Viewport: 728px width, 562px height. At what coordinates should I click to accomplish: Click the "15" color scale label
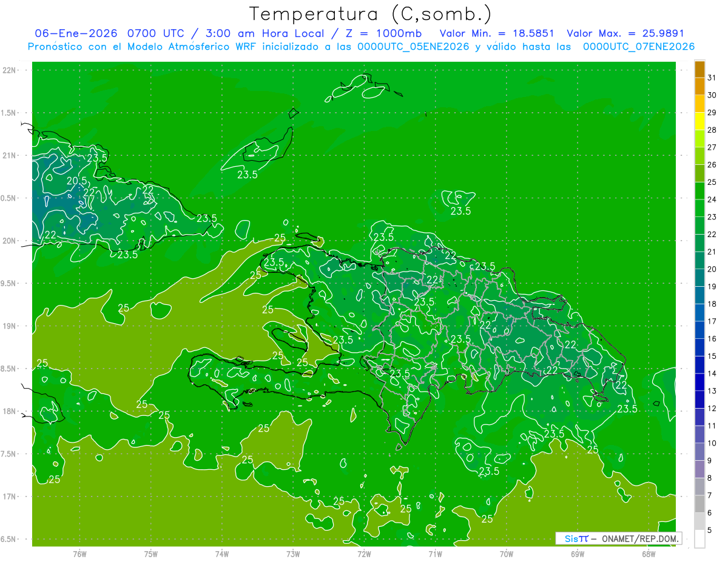(x=712, y=356)
